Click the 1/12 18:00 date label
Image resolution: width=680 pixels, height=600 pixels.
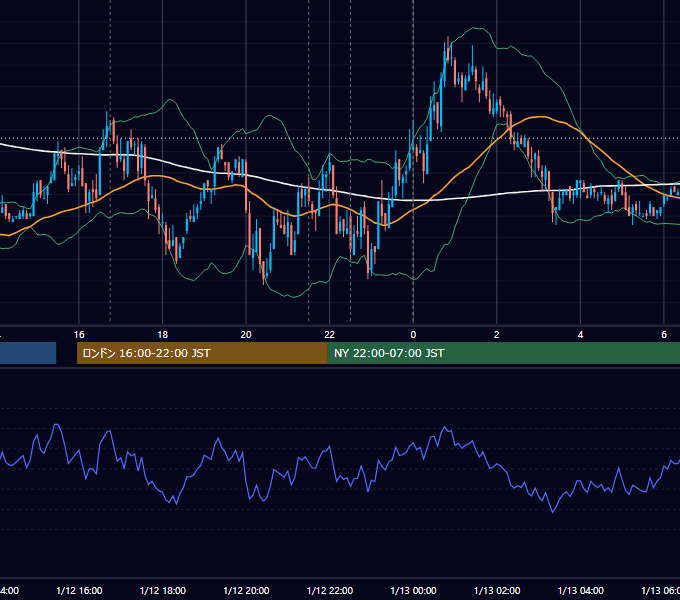163,590
